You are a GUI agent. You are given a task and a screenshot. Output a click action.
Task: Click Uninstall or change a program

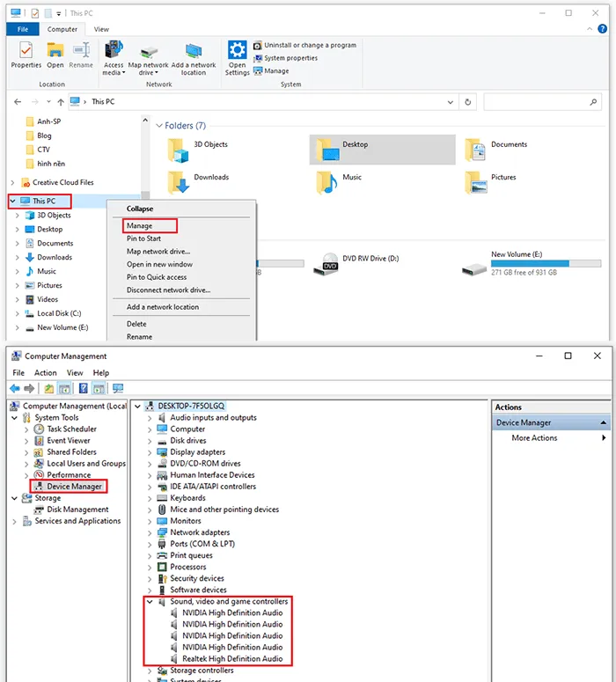[x=305, y=45]
